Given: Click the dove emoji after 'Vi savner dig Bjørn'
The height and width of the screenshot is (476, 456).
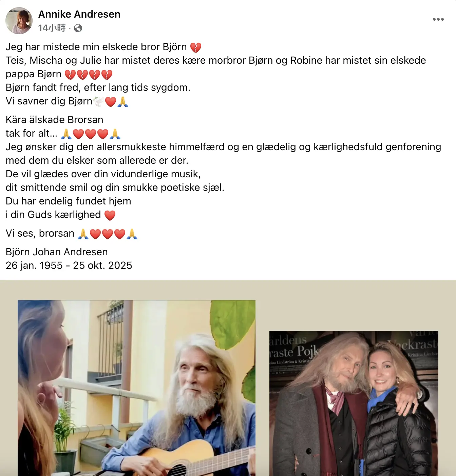Looking at the screenshot, I should pos(99,101).
